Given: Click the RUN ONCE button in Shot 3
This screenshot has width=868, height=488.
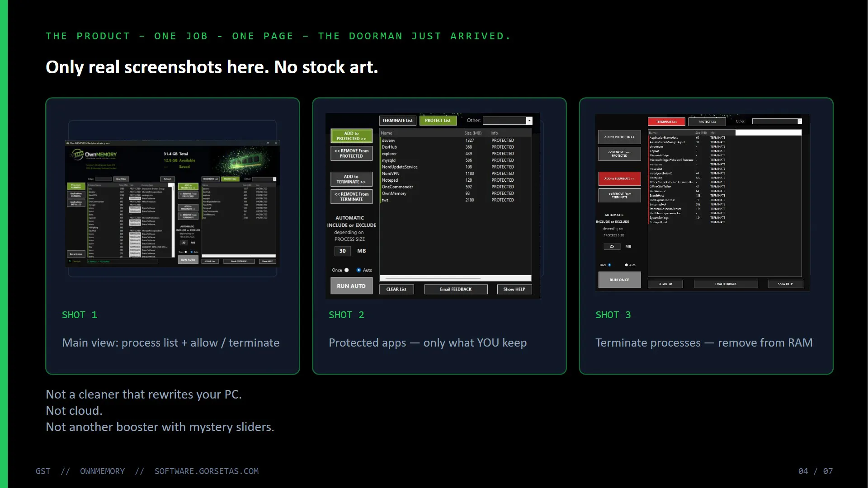Looking at the screenshot, I should click(x=620, y=280).
